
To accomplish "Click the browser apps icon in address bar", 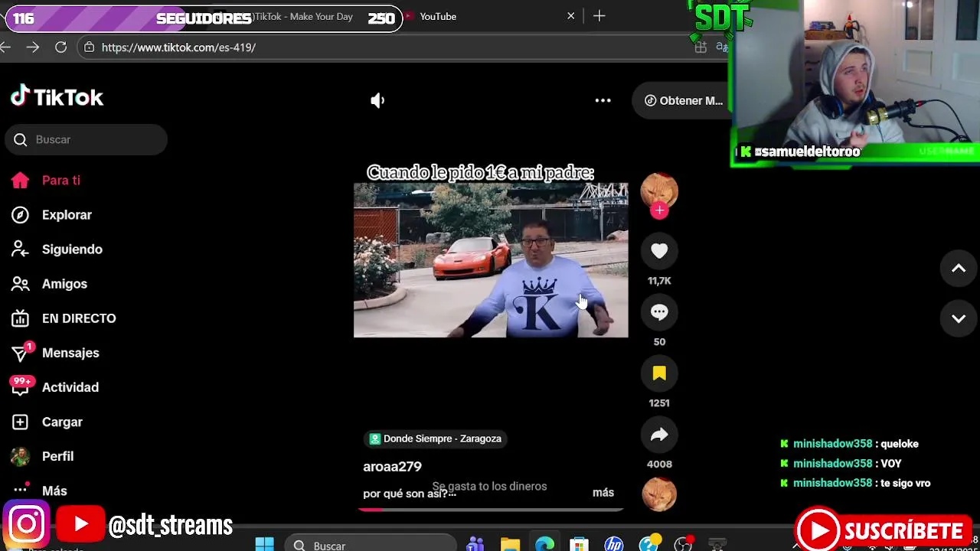I will pyautogui.click(x=701, y=47).
